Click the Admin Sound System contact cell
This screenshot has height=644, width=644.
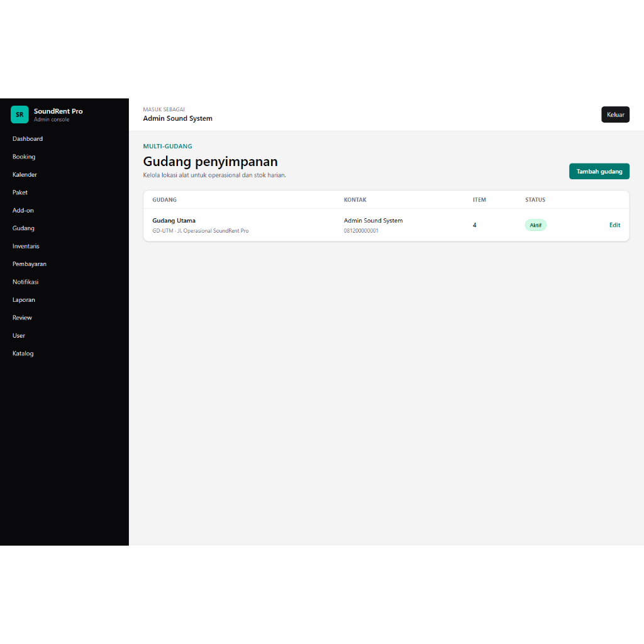[373, 221]
